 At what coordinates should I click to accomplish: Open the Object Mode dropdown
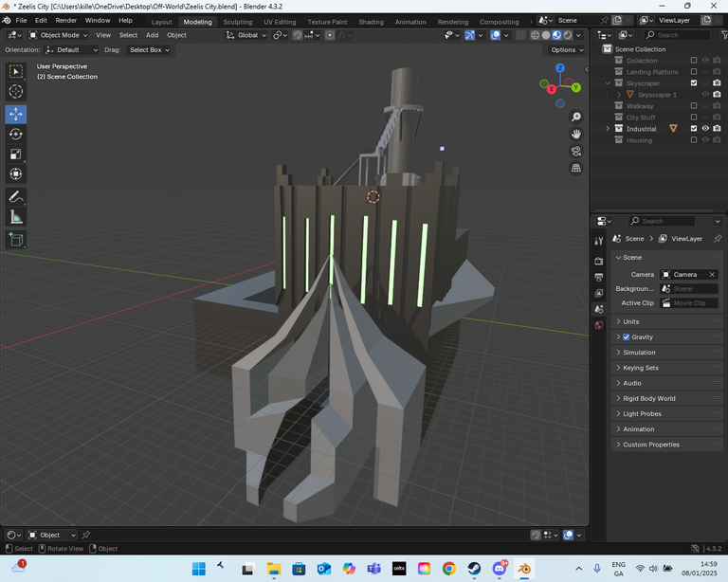click(x=58, y=35)
